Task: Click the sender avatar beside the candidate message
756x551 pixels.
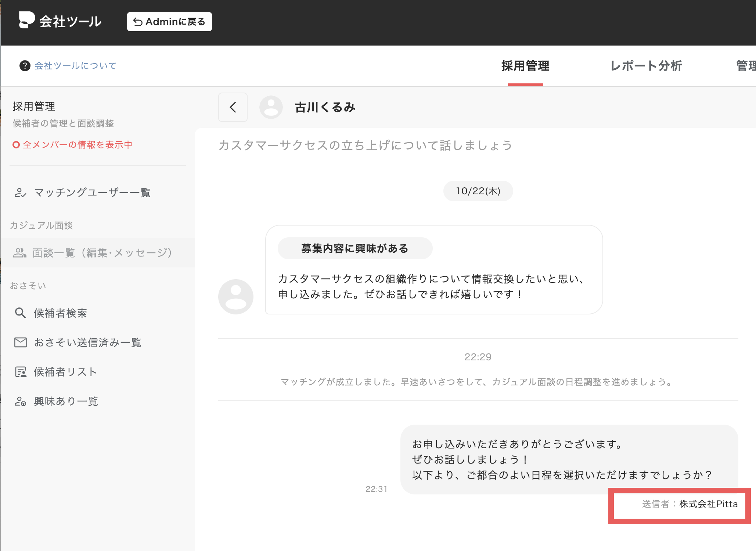Action: point(236,297)
